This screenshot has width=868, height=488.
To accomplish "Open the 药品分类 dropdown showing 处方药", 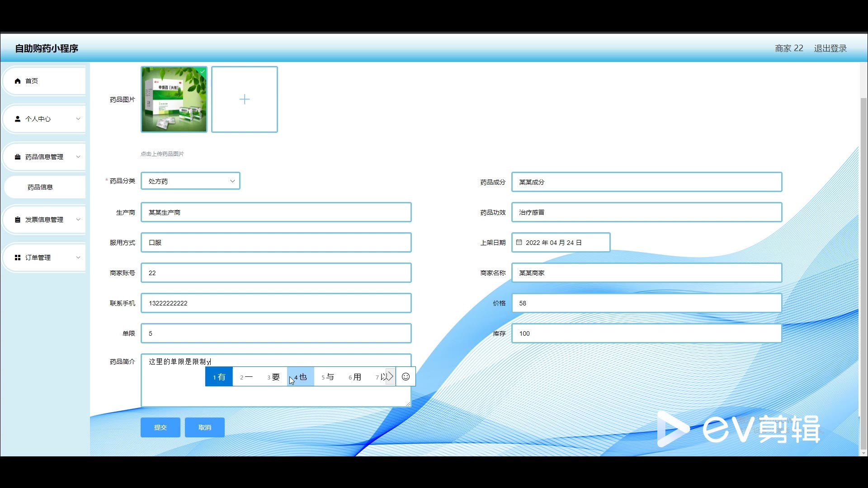I will click(190, 181).
